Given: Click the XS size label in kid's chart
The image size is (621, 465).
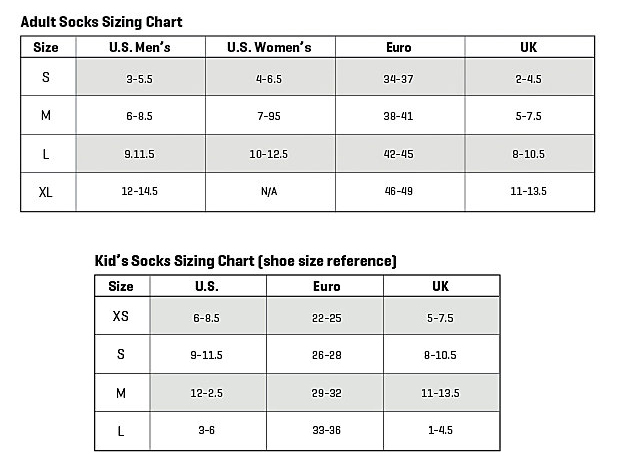Looking at the screenshot, I should pyautogui.click(x=121, y=316).
